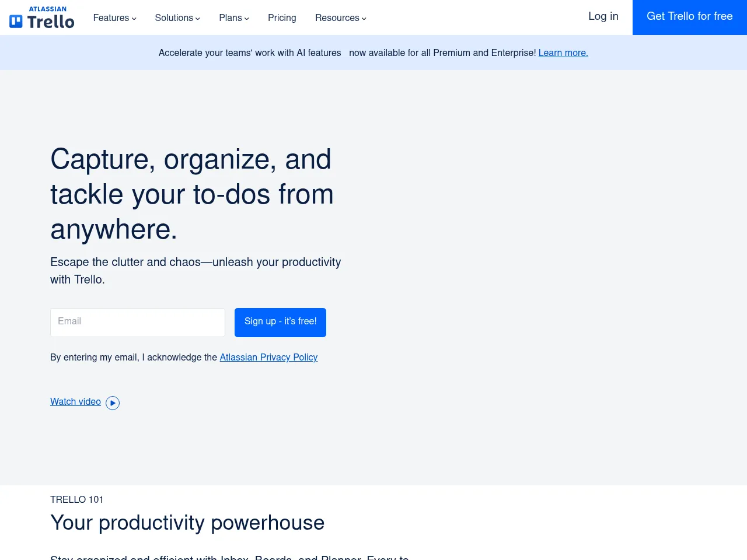The height and width of the screenshot is (560, 747).
Task: Click inside the Email input field
Action: pos(137,322)
